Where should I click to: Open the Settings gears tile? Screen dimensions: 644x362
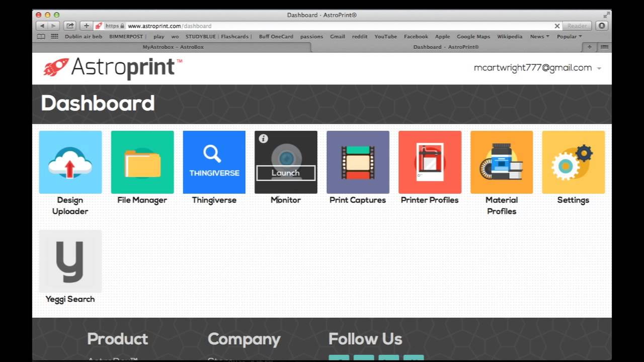[574, 162]
